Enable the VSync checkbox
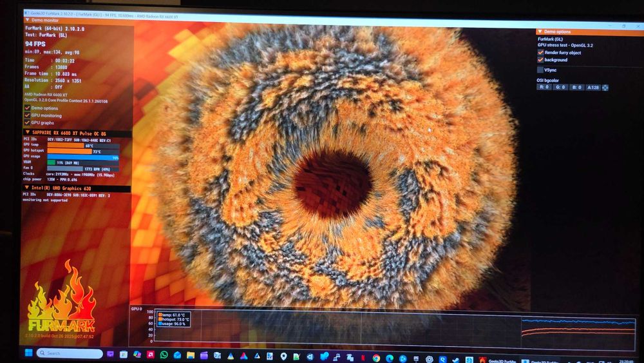This screenshot has width=644, height=363. (540, 70)
